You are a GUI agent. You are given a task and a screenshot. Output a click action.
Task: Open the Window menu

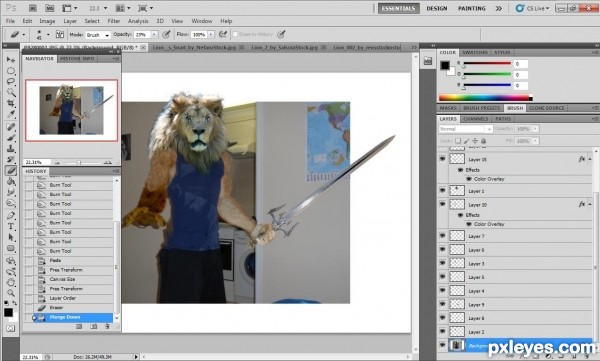click(x=202, y=21)
